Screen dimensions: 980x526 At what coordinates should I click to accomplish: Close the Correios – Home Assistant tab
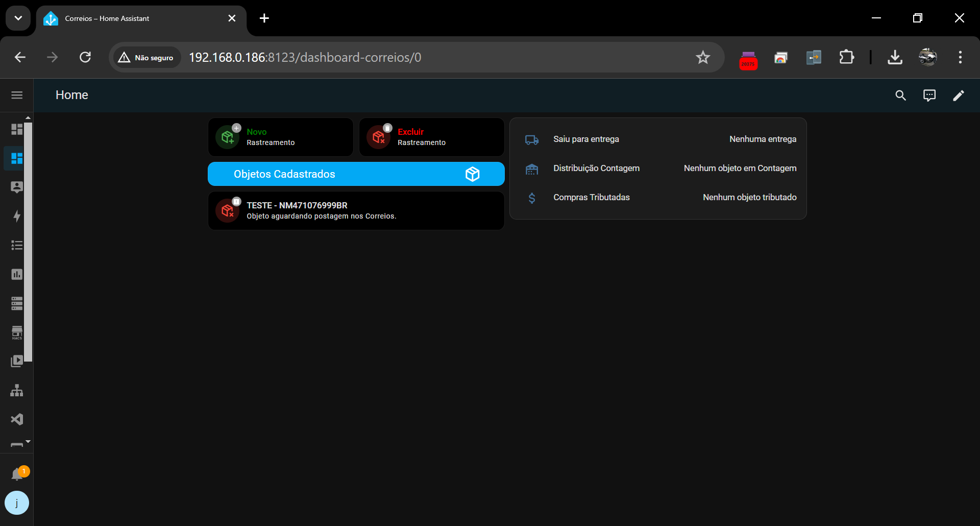(232, 18)
